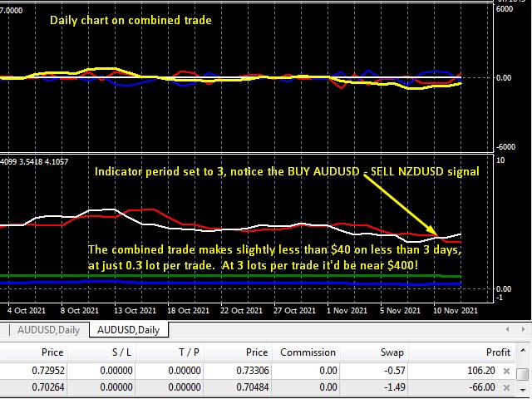Click the 18 Oct 2021 date on time axis
This screenshot has width=532, height=399.
coord(188,310)
